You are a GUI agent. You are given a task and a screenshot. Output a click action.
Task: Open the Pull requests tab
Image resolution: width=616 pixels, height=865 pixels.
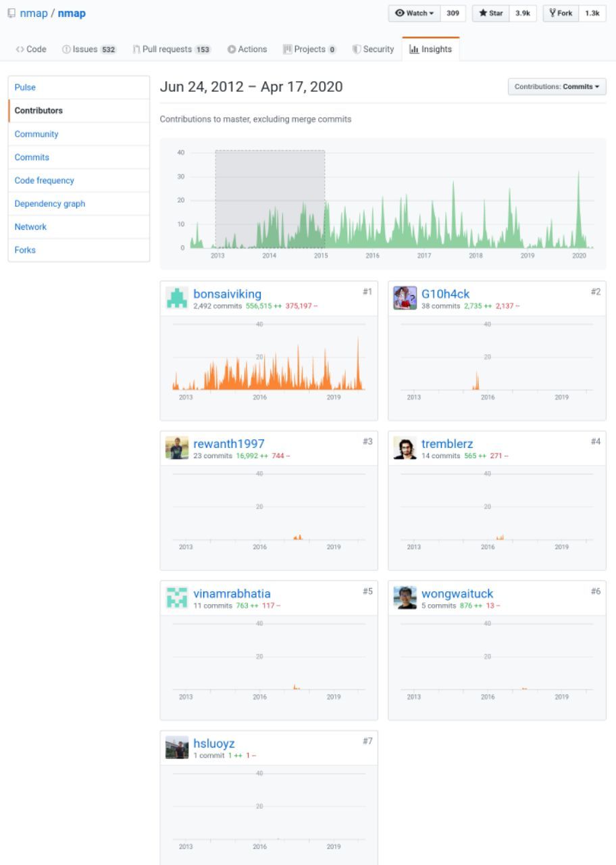pyautogui.click(x=172, y=49)
